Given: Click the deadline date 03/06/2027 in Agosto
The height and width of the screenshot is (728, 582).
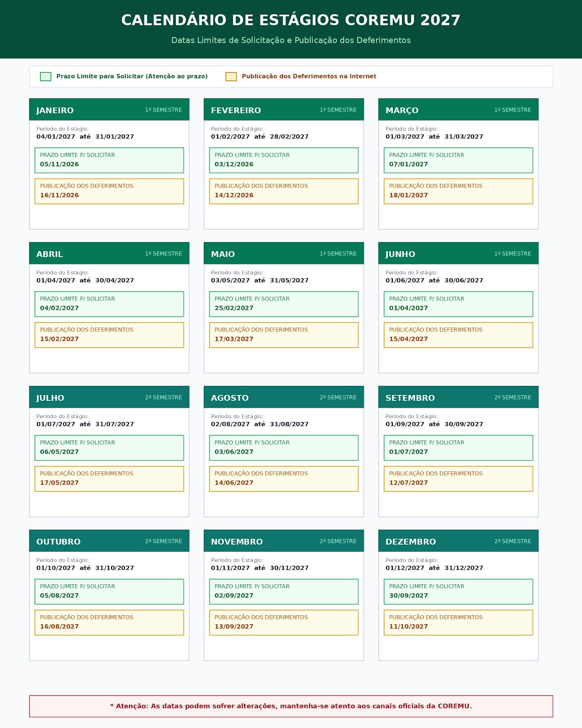Looking at the screenshot, I should tap(234, 452).
